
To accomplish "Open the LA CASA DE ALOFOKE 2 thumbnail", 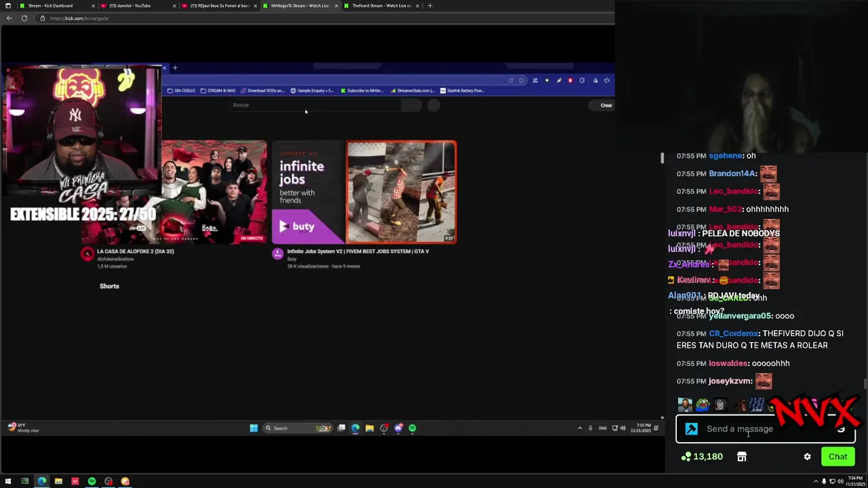I will click(175, 192).
